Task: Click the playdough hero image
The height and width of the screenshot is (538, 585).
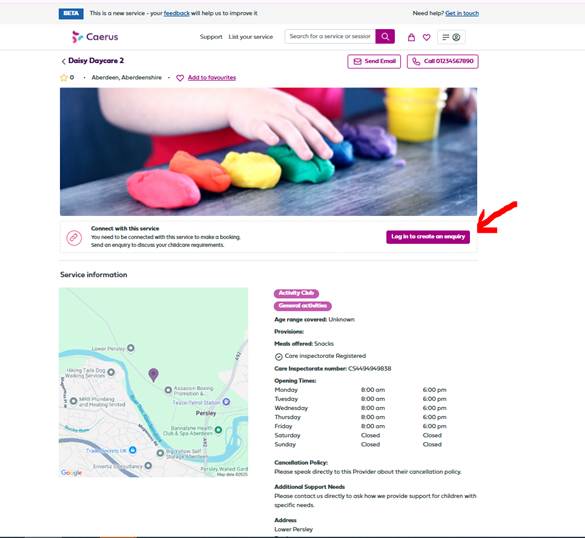Action: click(268, 151)
